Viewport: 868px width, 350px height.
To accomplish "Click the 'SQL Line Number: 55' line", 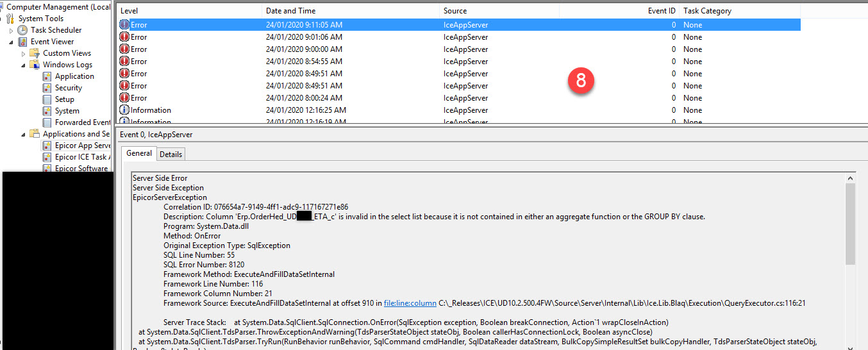I will pos(199,255).
